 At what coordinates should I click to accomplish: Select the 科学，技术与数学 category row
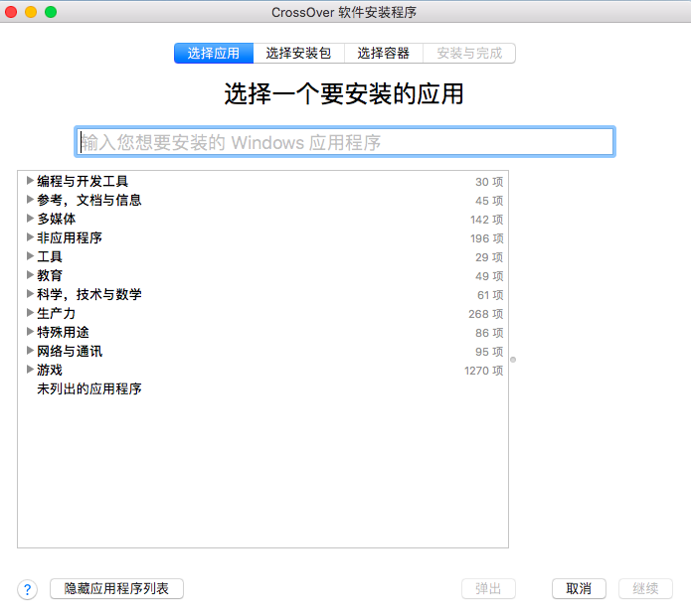coord(89,294)
